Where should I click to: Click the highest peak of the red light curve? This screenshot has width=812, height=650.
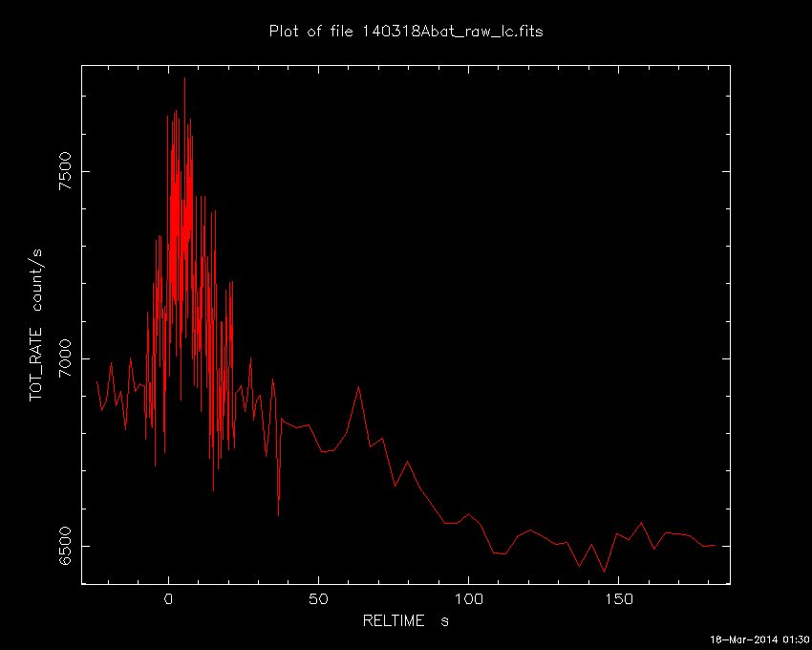[x=184, y=78]
